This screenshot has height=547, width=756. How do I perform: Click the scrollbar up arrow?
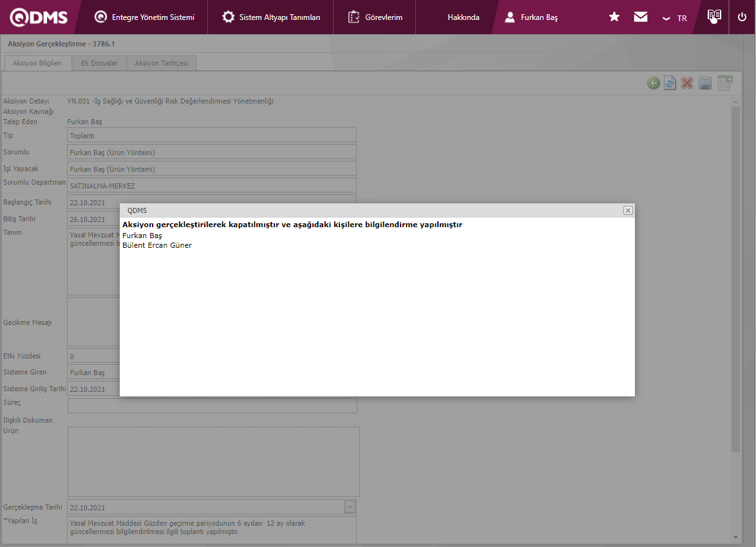click(x=735, y=102)
